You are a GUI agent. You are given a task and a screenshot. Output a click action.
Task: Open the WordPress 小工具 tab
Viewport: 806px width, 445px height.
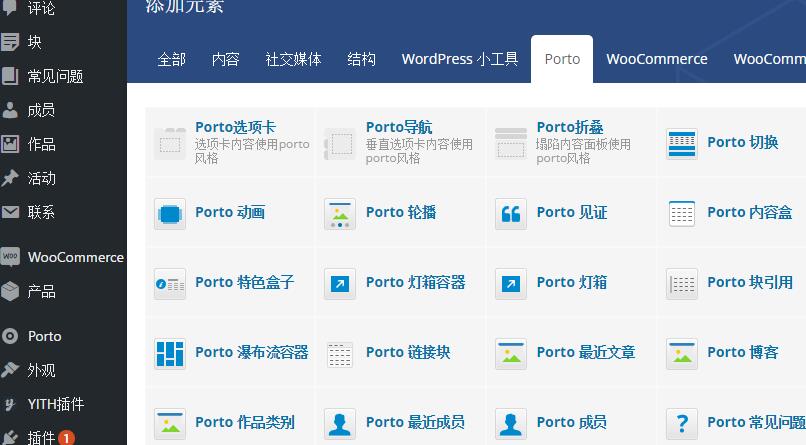coord(460,59)
